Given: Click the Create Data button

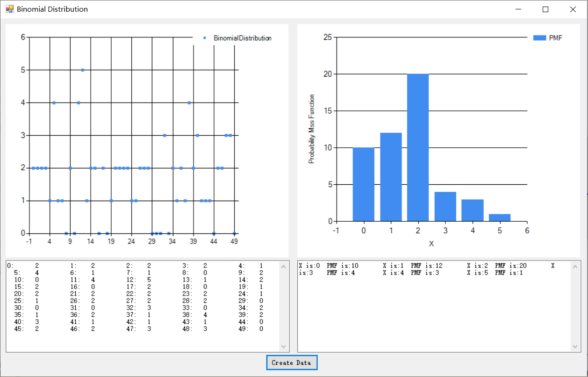Looking at the screenshot, I should click(291, 362).
